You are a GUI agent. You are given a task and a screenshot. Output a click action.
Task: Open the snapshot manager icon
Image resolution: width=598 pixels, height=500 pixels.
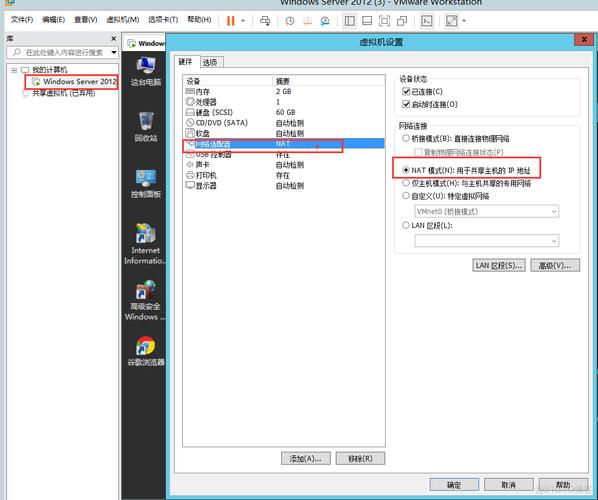(325, 21)
